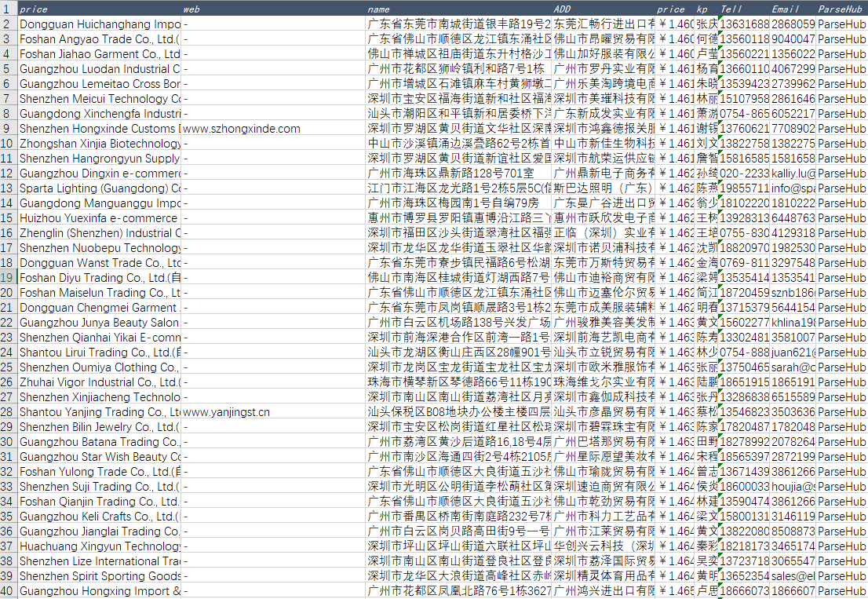Image resolution: width=868 pixels, height=599 pixels.
Task: Select row header 40
Action: point(9,590)
